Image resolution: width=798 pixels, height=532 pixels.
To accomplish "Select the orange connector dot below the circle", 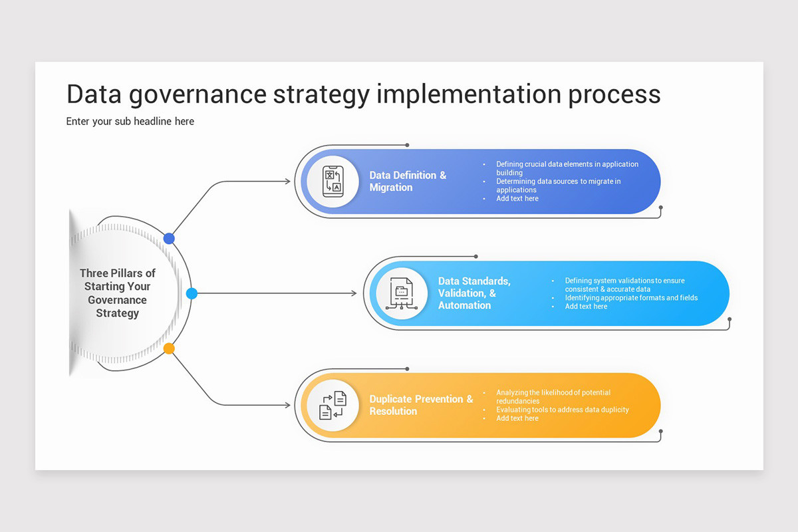I will point(169,347).
